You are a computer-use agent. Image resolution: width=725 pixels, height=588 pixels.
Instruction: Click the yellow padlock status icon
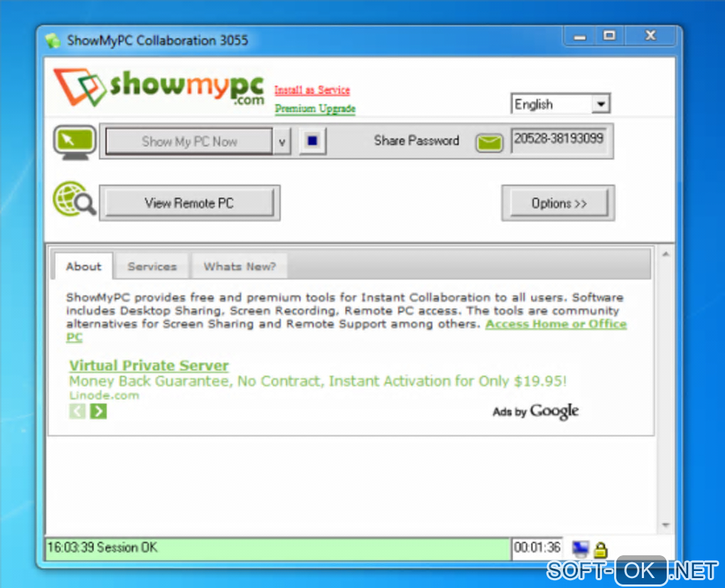click(x=600, y=550)
